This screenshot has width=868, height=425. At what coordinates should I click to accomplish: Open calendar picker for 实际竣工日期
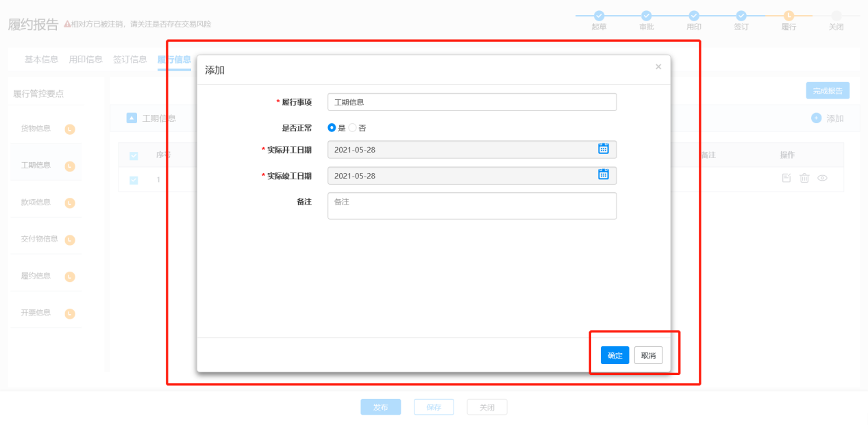[x=603, y=175]
